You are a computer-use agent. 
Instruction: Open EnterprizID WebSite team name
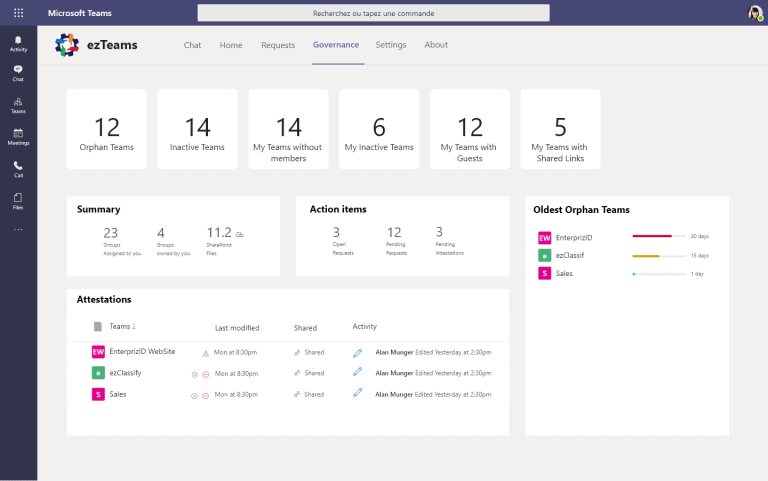coord(142,351)
